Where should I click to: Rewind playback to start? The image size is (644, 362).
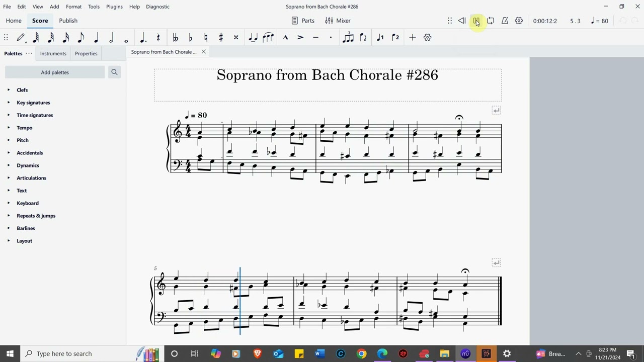462,21
